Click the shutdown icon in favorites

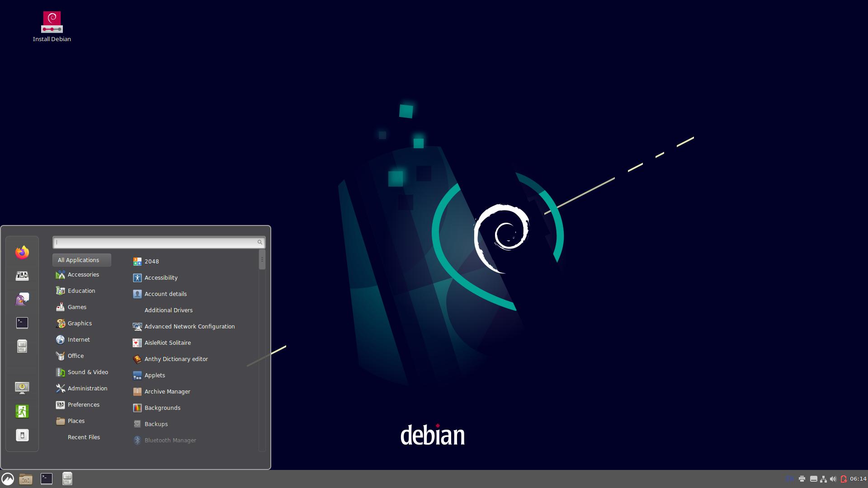point(22,435)
